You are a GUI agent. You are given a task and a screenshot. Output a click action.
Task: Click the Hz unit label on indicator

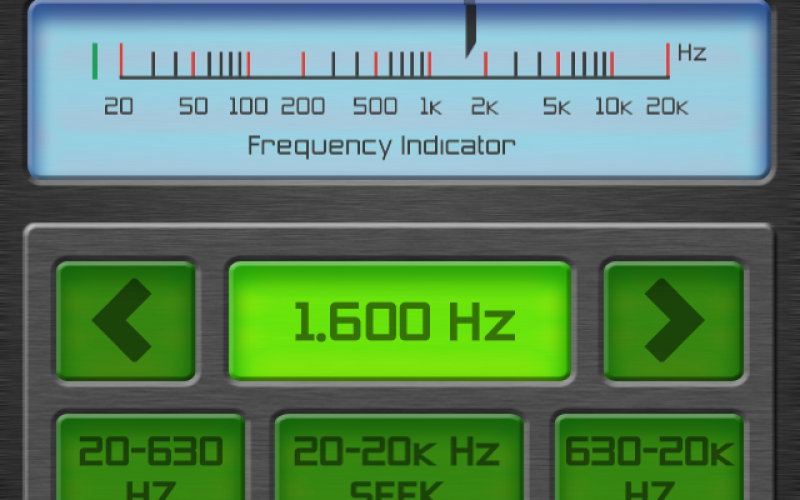point(692,53)
